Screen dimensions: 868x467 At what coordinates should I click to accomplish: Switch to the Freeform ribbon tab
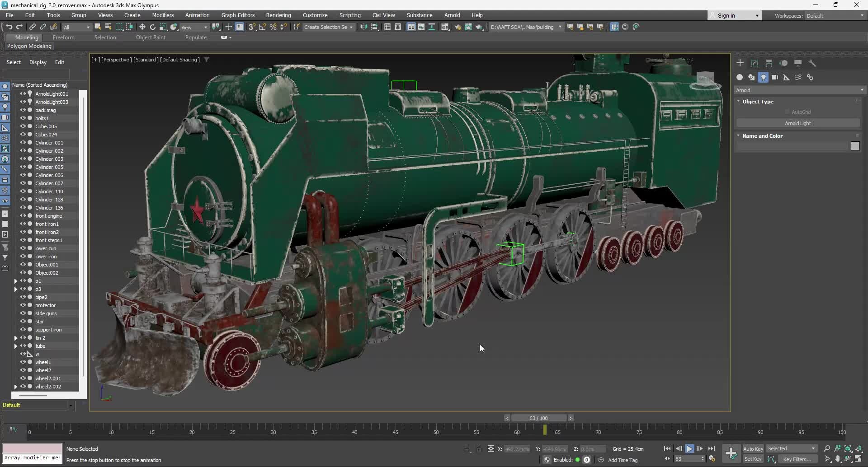point(64,37)
